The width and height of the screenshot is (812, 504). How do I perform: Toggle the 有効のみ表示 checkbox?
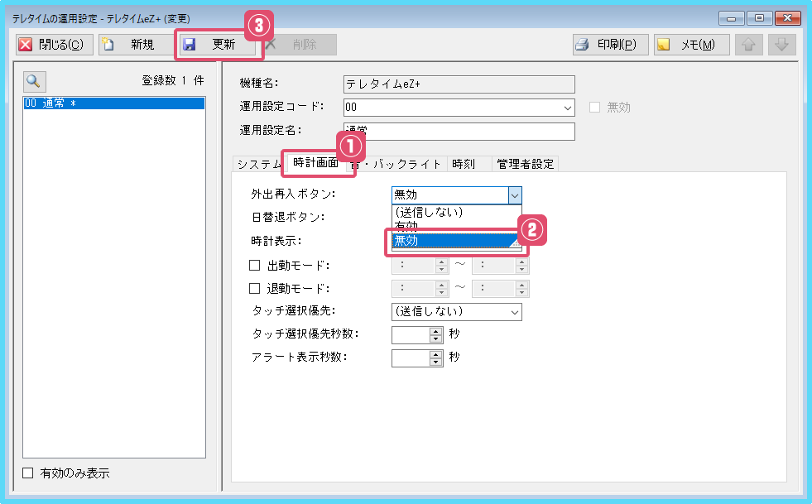coord(29,473)
